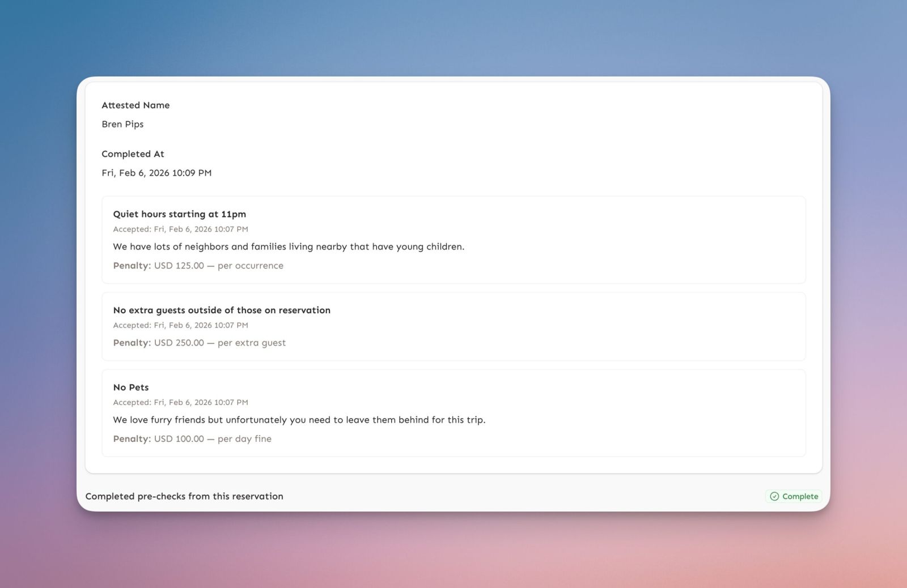Select the USD 250.00 penalty amount

[x=179, y=343]
